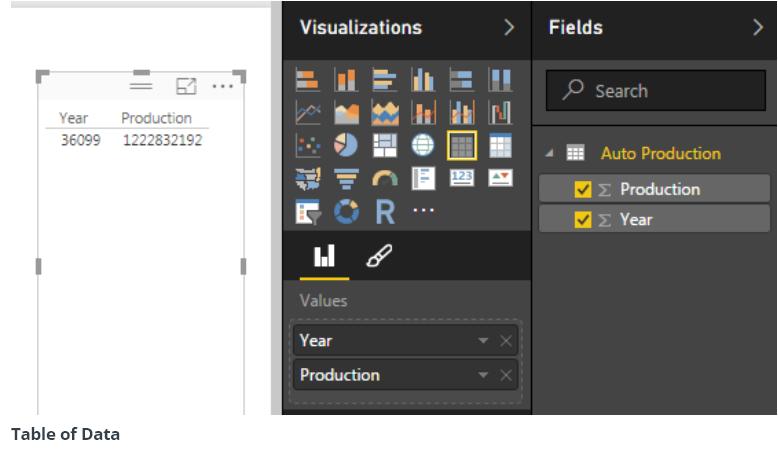Select the donut chart visualization
The width and height of the screenshot is (778, 453).
click(345, 212)
